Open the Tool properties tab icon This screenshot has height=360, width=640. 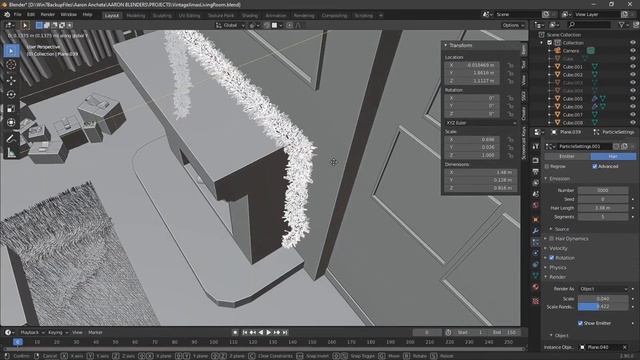point(536,147)
